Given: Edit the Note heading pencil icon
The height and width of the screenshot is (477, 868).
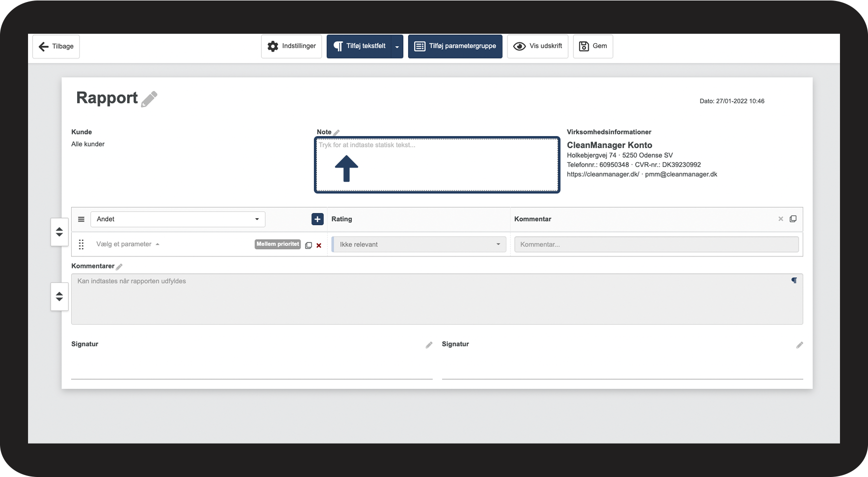Looking at the screenshot, I should click(x=336, y=133).
